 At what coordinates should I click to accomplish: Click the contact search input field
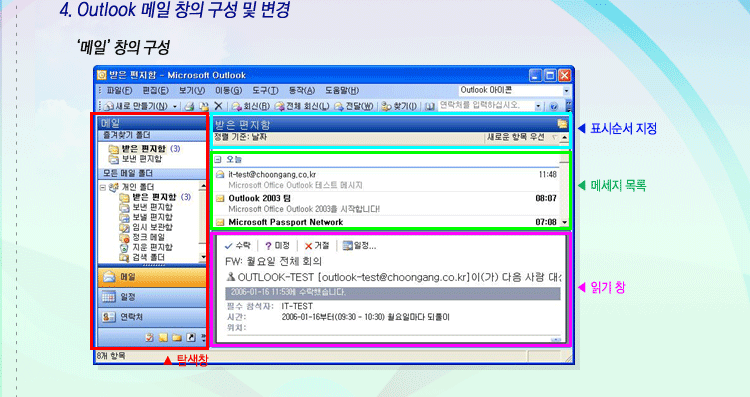486,105
